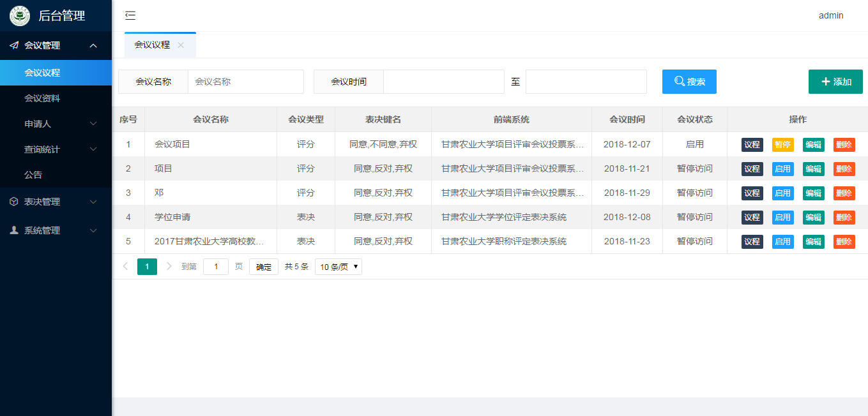Pause the 会议项目 meeting with 暂停 button
This screenshot has width=868, height=416.
pyautogui.click(x=782, y=145)
